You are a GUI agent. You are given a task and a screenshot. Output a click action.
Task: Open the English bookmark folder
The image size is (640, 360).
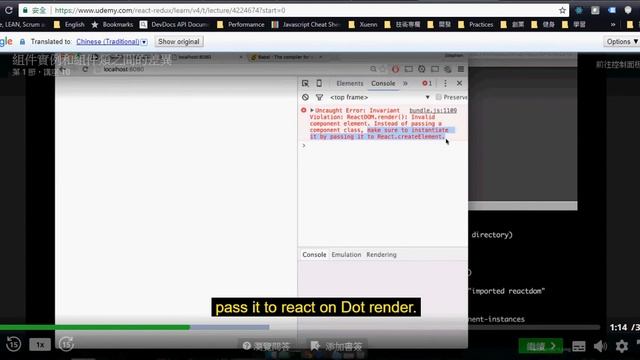point(69,24)
